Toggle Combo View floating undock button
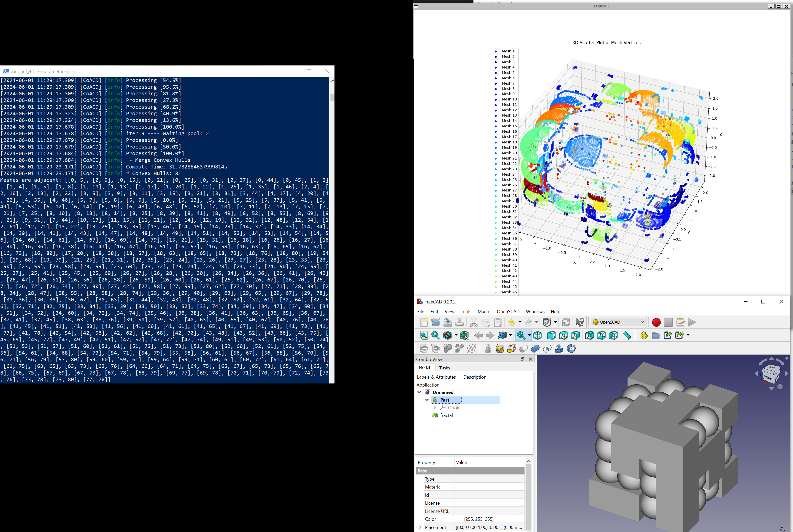This screenshot has width=793, height=532. (x=522, y=359)
